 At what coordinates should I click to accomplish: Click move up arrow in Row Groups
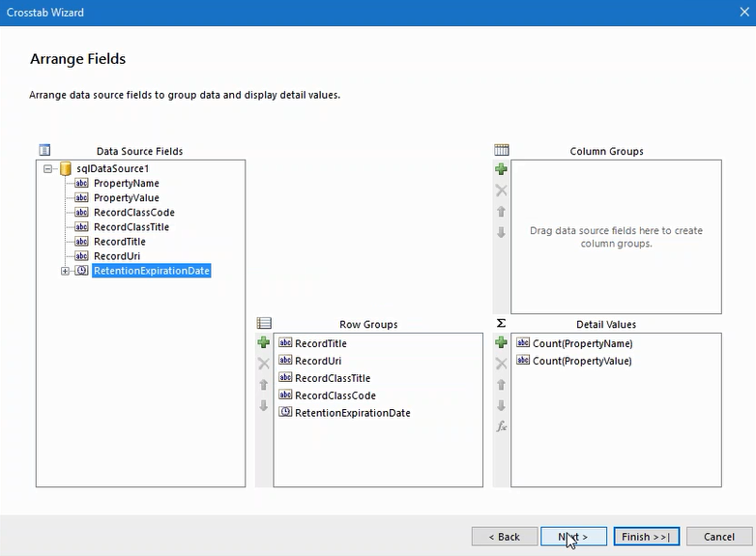click(263, 385)
